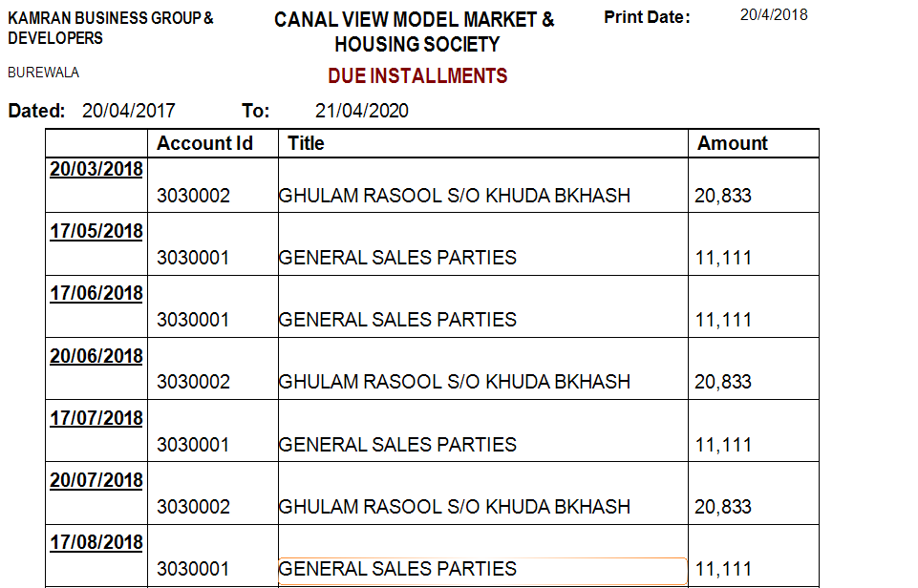Open the underlined 20/03/2018 date entry

[x=96, y=169]
